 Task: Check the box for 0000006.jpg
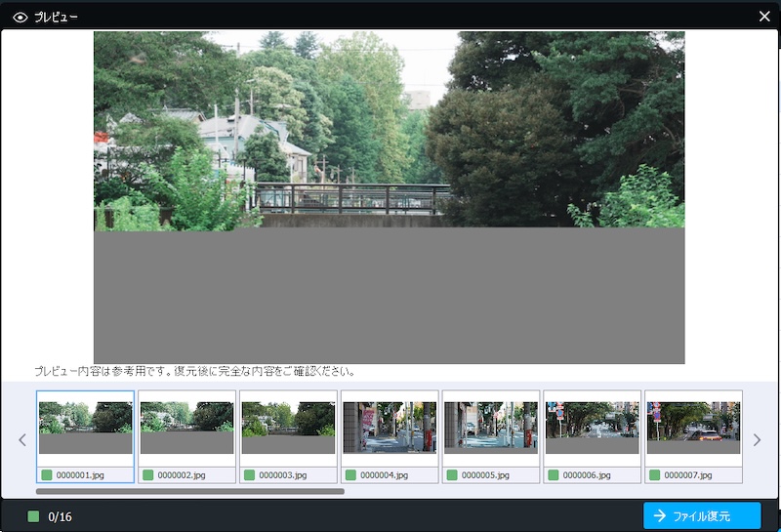point(554,475)
